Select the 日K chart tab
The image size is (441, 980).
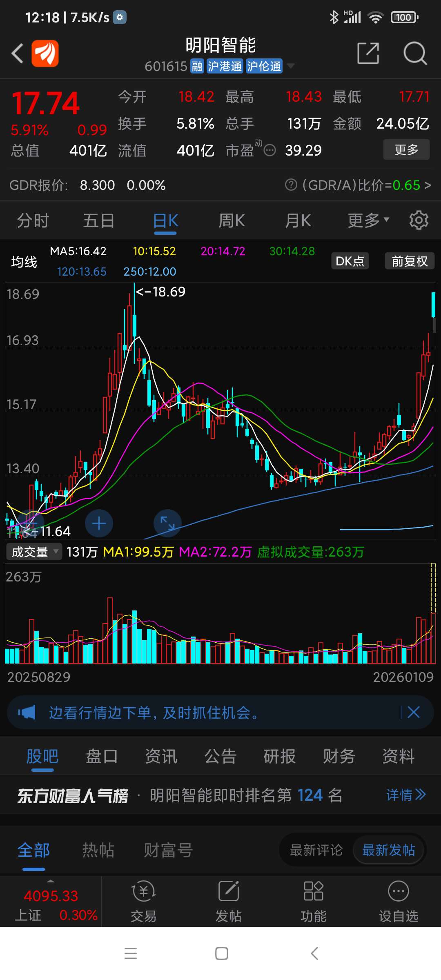point(165,220)
